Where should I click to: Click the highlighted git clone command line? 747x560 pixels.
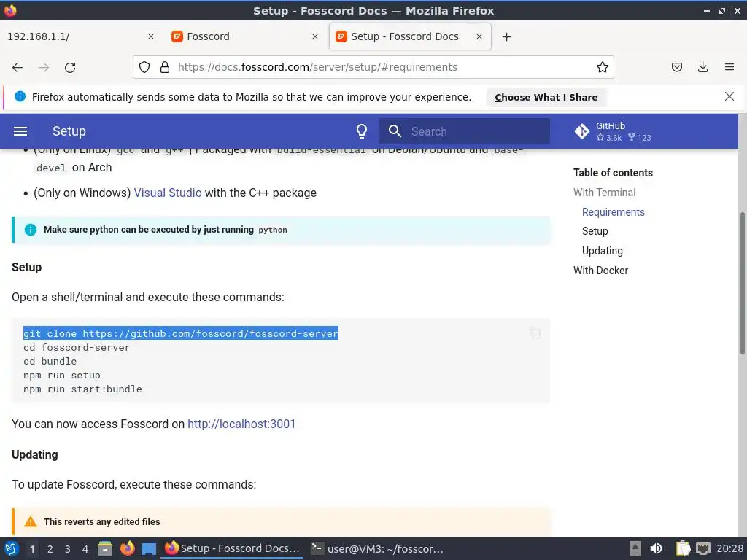tap(181, 333)
